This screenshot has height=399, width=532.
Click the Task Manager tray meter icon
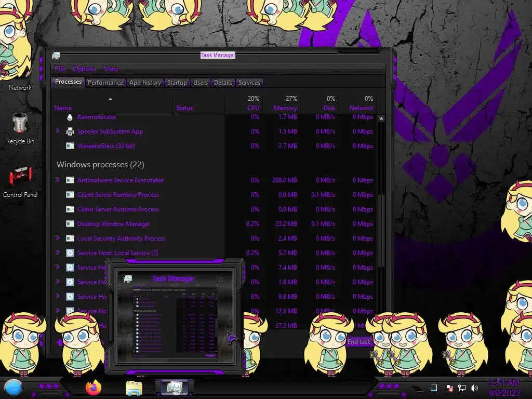pyautogui.click(x=434, y=388)
